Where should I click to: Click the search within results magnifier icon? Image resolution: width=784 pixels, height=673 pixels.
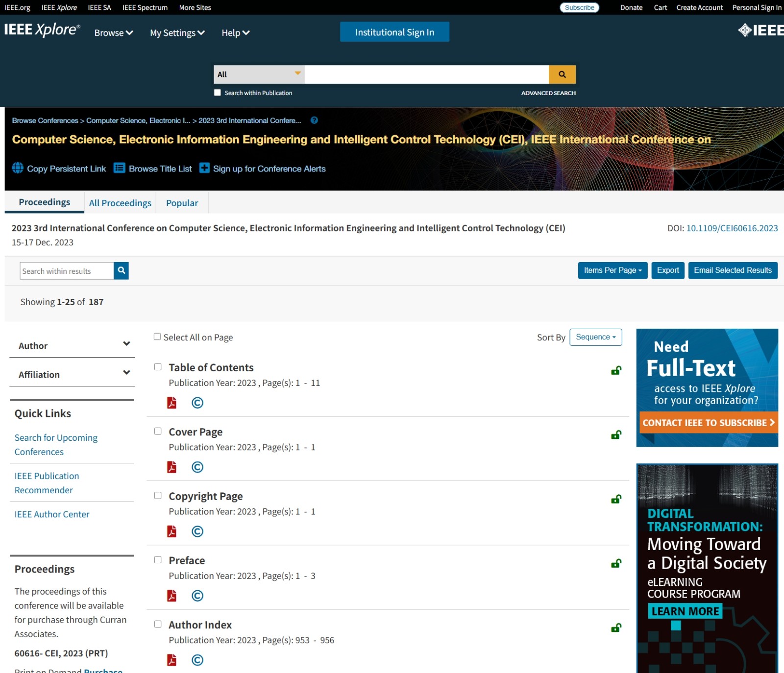click(121, 270)
